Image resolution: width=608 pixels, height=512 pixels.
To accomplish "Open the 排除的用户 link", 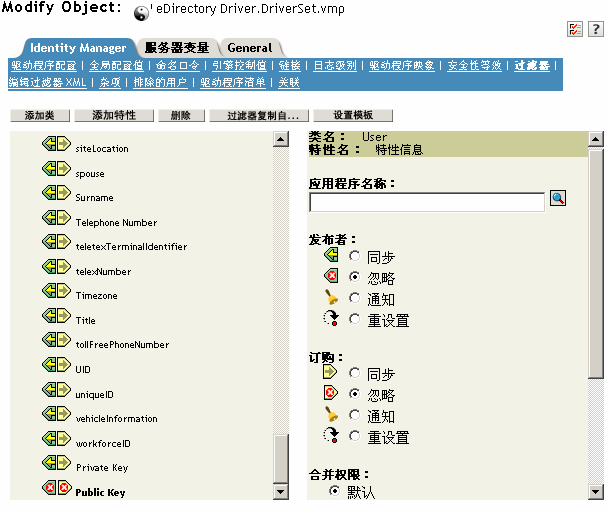I will [x=160, y=82].
